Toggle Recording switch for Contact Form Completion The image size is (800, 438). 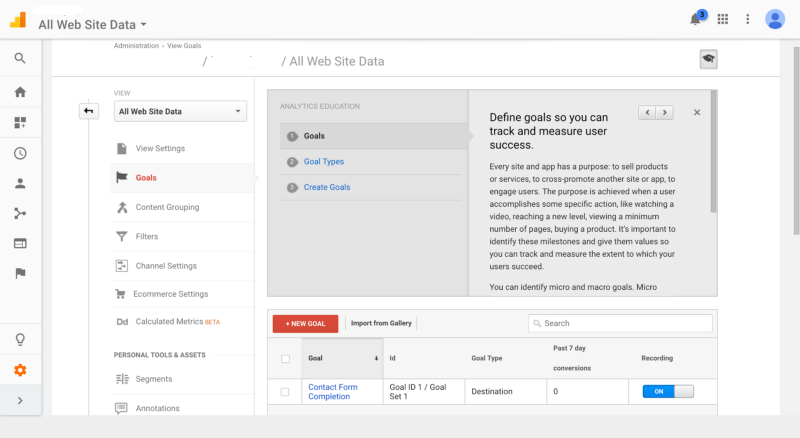point(667,392)
